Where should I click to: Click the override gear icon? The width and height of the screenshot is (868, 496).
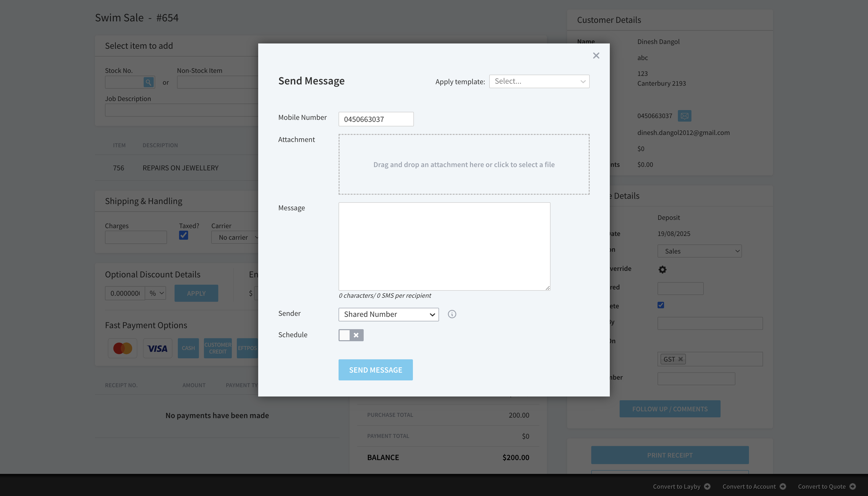point(662,269)
